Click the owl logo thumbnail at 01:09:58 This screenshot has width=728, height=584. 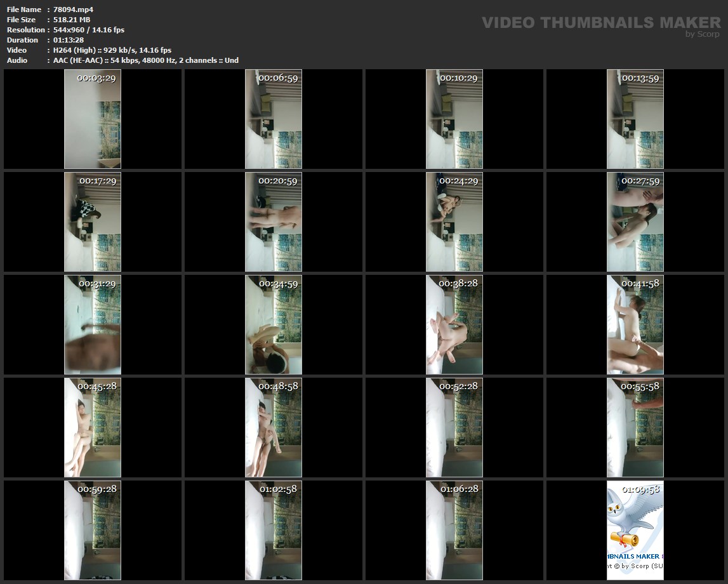pos(635,530)
